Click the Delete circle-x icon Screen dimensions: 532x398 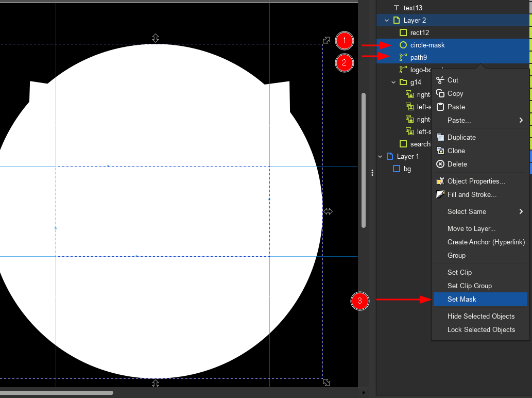click(x=440, y=164)
